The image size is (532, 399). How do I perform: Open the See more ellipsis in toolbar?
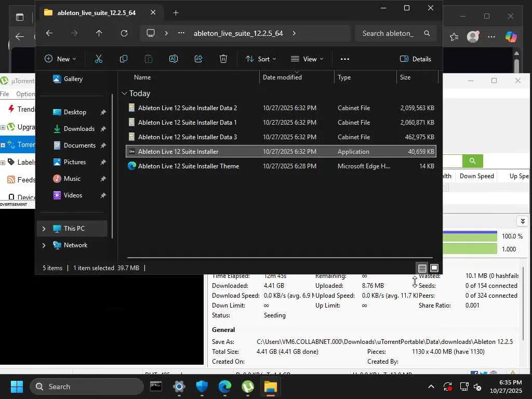(345, 59)
